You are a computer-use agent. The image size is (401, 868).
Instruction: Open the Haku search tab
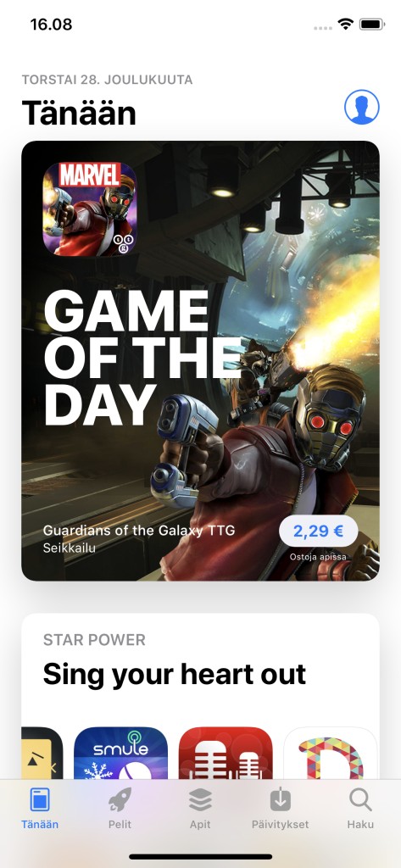[360, 808]
